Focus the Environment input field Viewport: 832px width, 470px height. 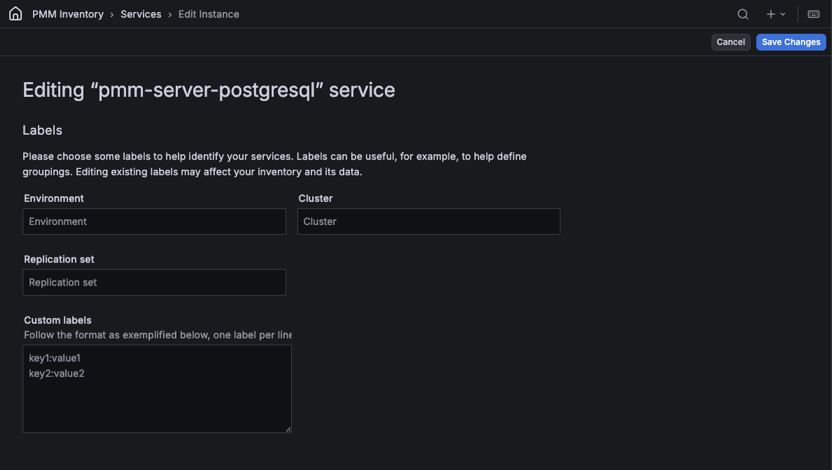click(154, 221)
